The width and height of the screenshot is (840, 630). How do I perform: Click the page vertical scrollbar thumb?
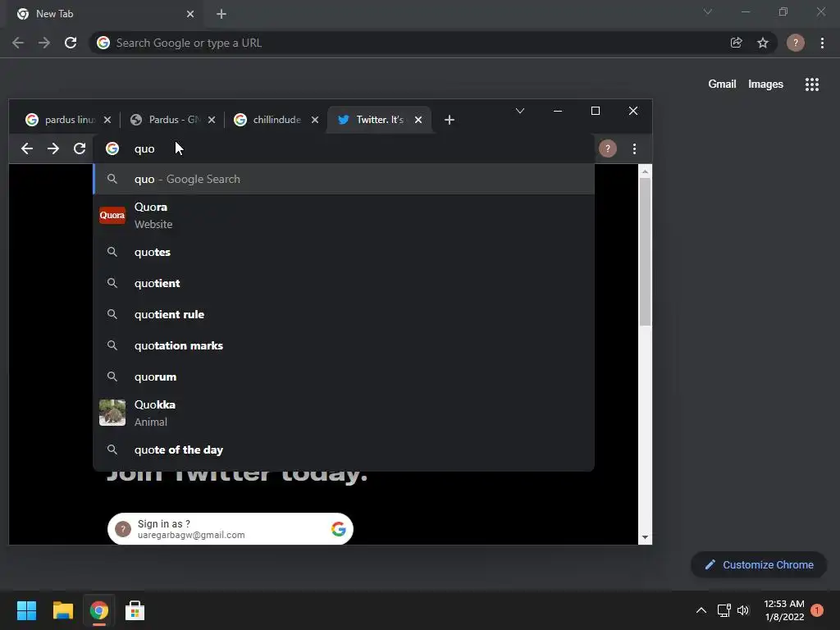coord(645,252)
